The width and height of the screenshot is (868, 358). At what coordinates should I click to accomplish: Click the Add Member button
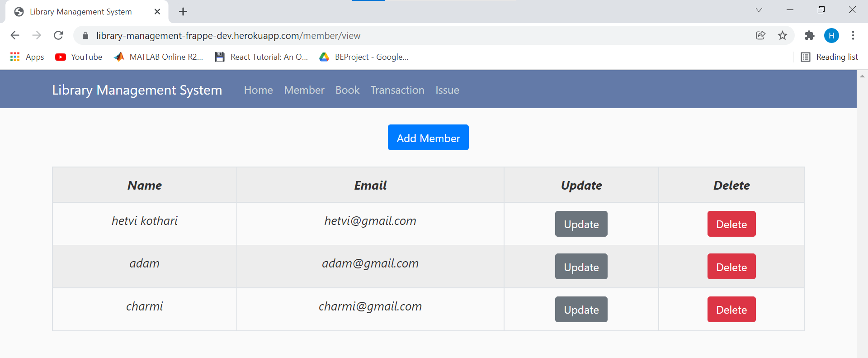(x=428, y=138)
